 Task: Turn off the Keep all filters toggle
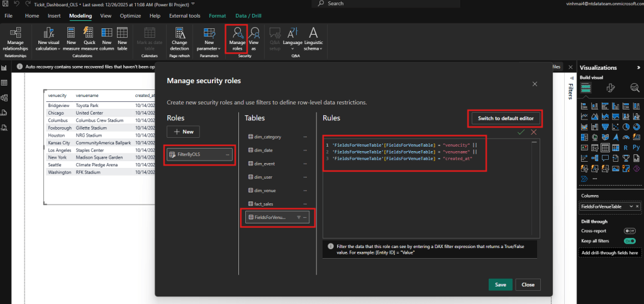[x=629, y=241]
